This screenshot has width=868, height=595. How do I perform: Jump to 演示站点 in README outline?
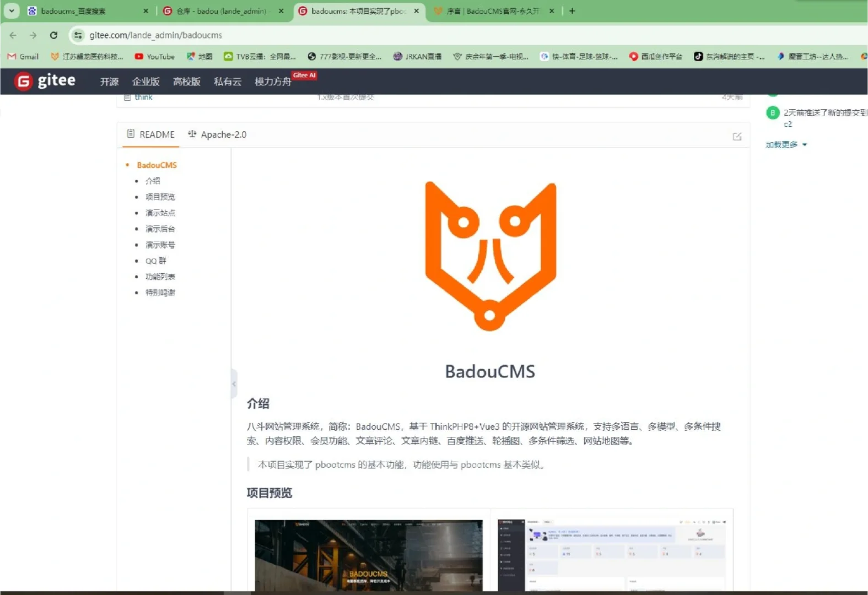(x=160, y=213)
